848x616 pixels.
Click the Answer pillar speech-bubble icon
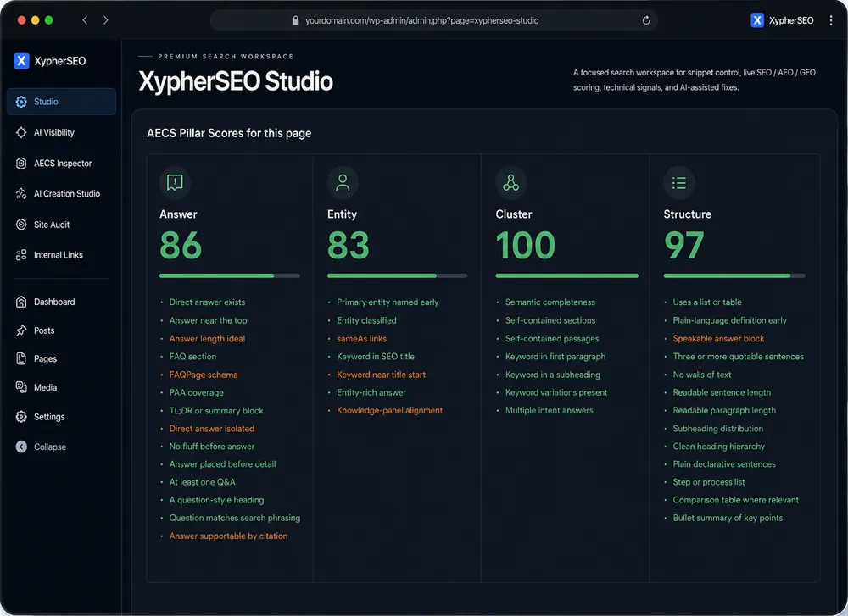pyautogui.click(x=175, y=183)
